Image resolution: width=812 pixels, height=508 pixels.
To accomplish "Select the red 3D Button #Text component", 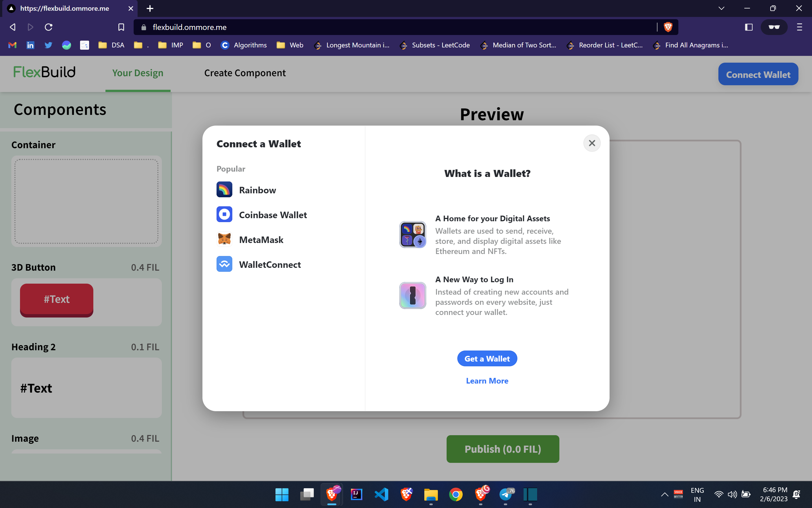I will tap(57, 300).
